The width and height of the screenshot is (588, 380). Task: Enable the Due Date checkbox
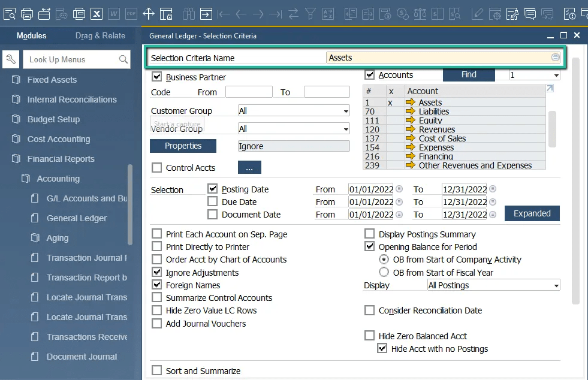point(213,202)
